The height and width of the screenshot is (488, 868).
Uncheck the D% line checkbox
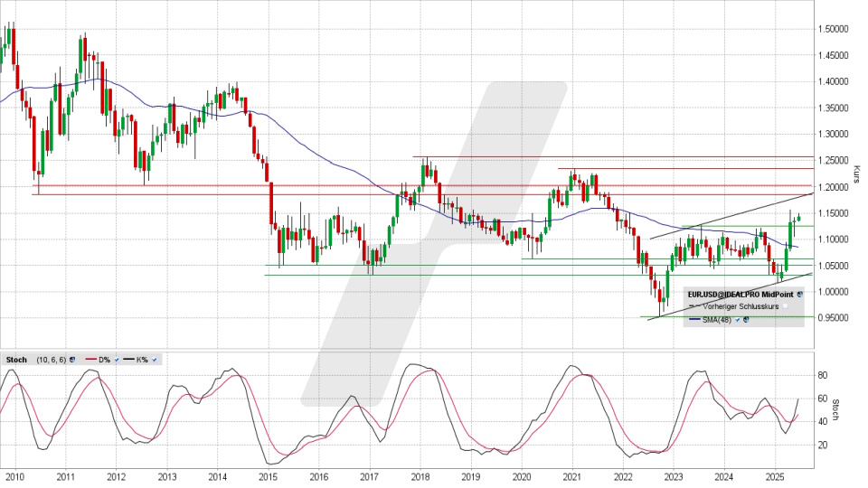pyautogui.click(x=117, y=360)
